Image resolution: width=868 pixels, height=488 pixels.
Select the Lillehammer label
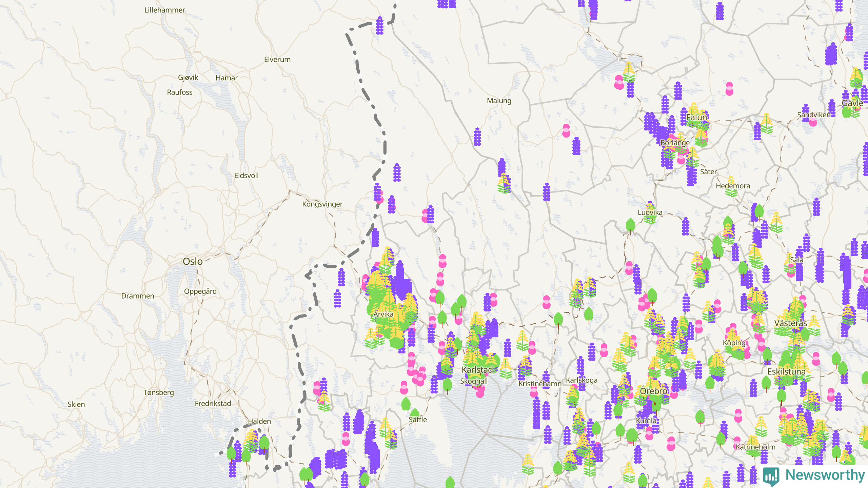[x=165, y=10]
